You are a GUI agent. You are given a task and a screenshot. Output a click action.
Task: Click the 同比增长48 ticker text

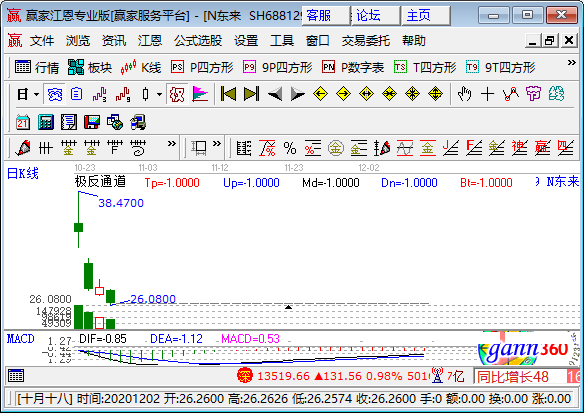(512, 377)
